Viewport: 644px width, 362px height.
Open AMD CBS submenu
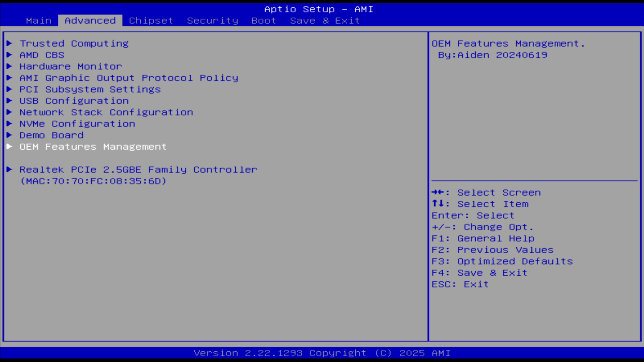coord(42,55)
